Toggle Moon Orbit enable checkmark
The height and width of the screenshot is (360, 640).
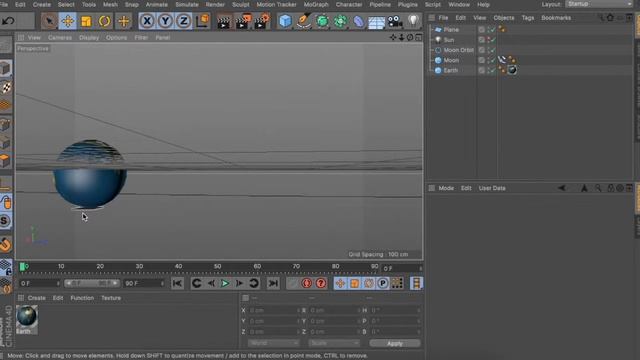pyautogui.click(x=493, y=50)
